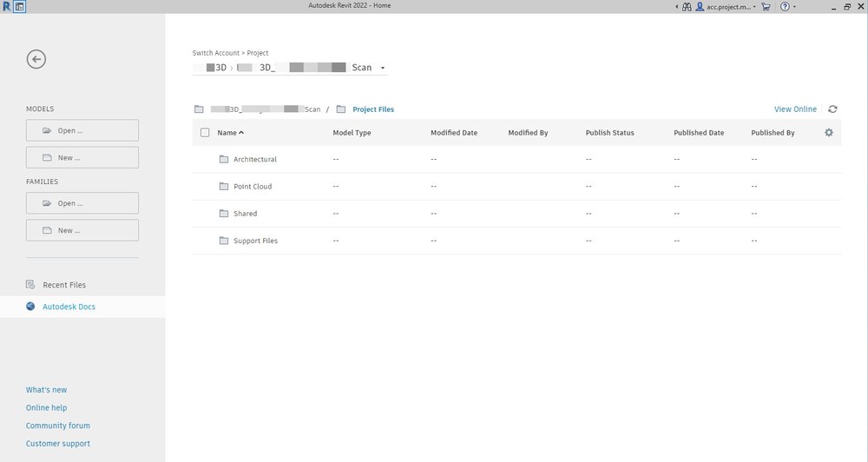Refresh the file list
The height and width of the screenshot is (462, 868).
(x=832, y=109)
